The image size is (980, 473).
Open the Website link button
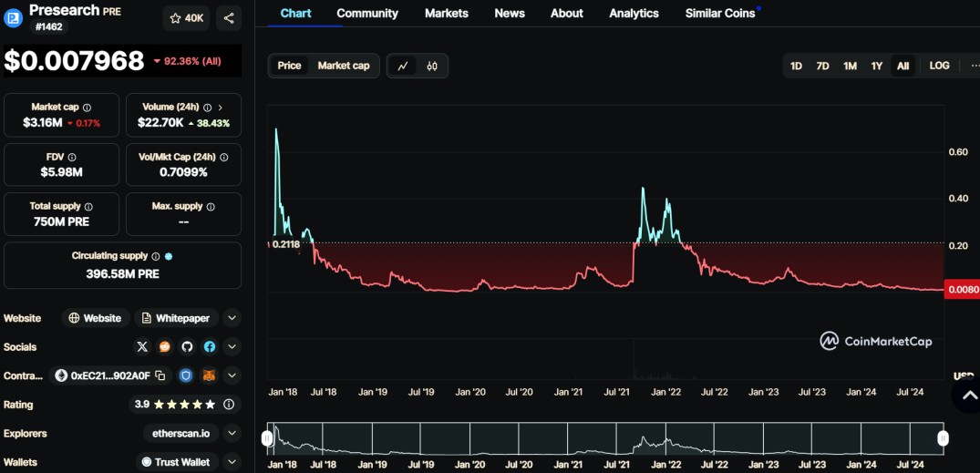96,318
